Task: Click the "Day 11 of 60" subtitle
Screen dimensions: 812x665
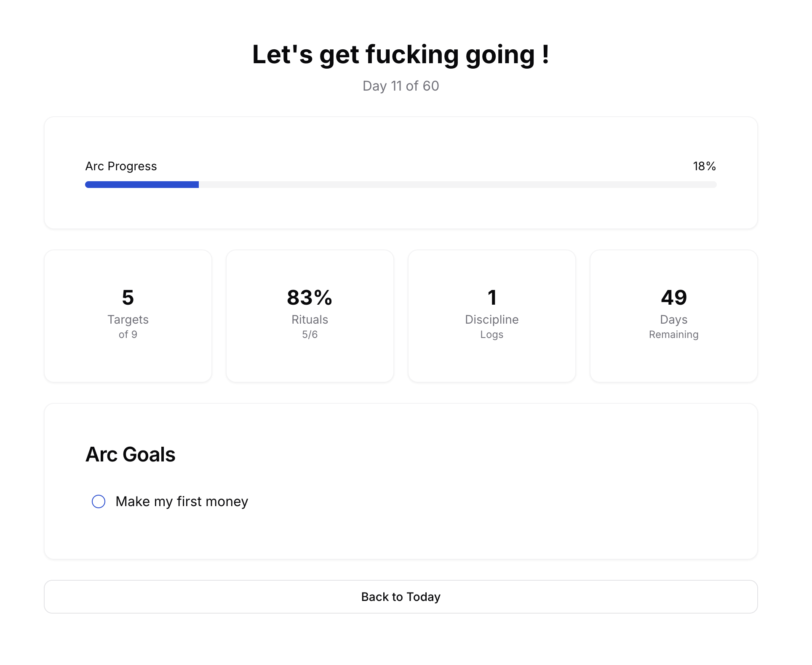Action: point(401,86)
